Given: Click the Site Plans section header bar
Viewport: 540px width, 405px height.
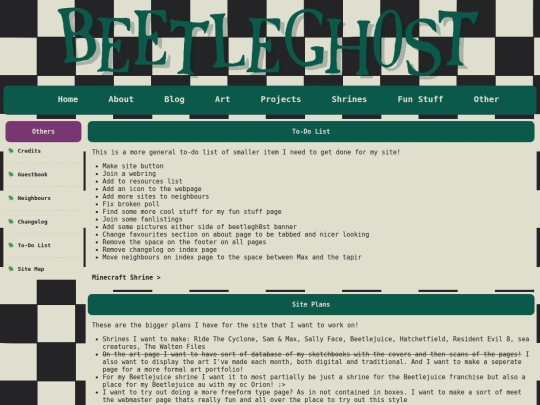Looking at the screenshot, I should click(311, 304).
